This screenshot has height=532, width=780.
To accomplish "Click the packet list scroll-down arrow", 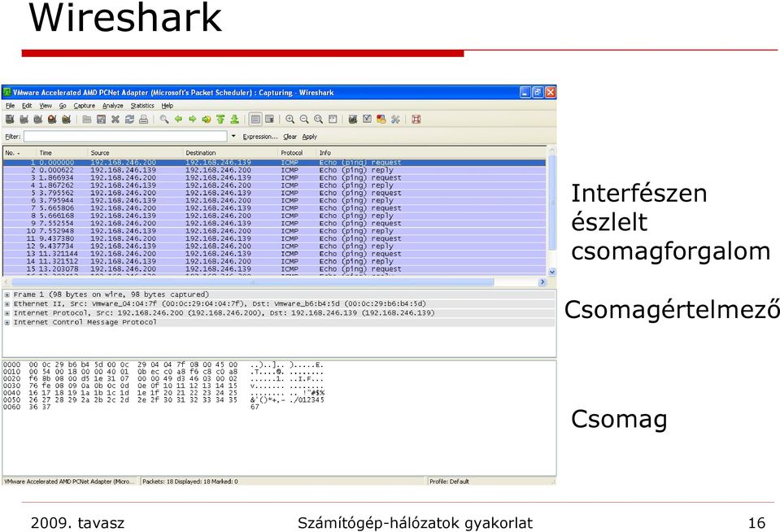I will click(551, 272).
